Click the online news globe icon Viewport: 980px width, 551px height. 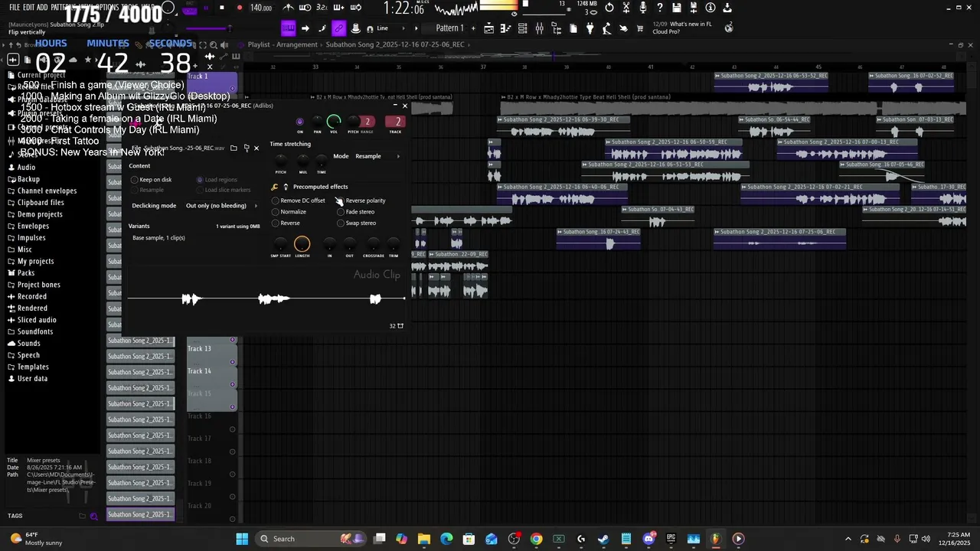pyautogui.click(x=729, y=27)
